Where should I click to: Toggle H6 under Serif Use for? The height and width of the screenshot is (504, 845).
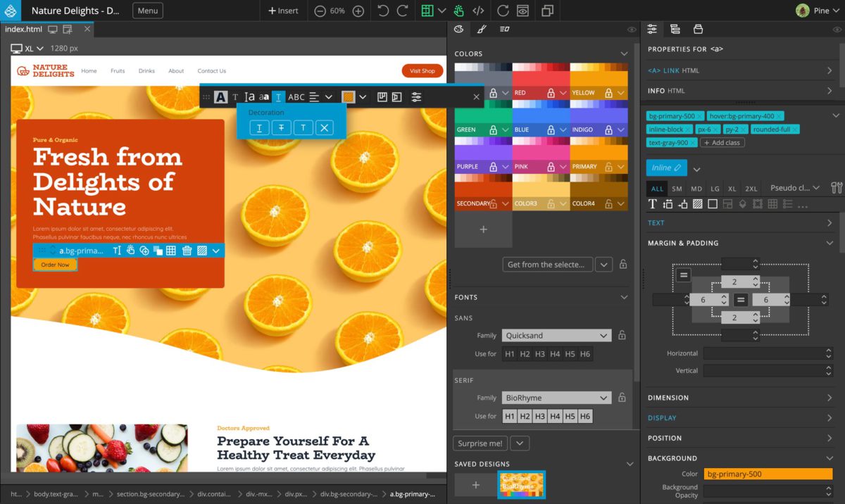point(584,416)
